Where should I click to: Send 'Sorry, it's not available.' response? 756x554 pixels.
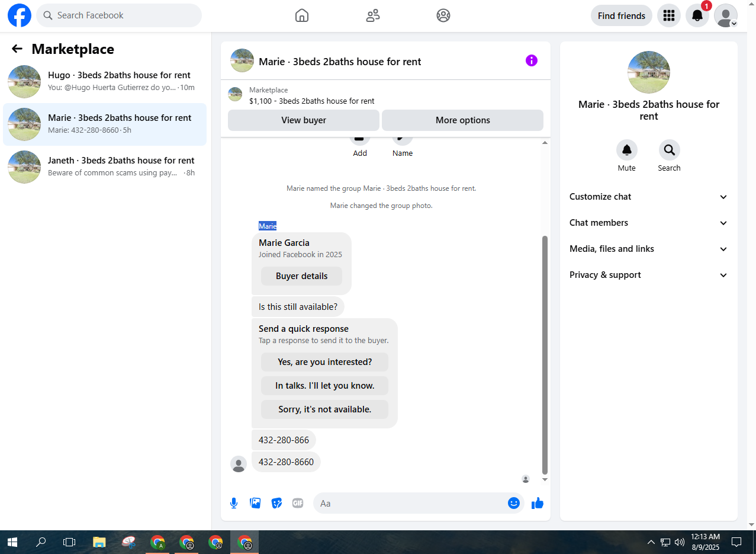click(x=324, y=409)
